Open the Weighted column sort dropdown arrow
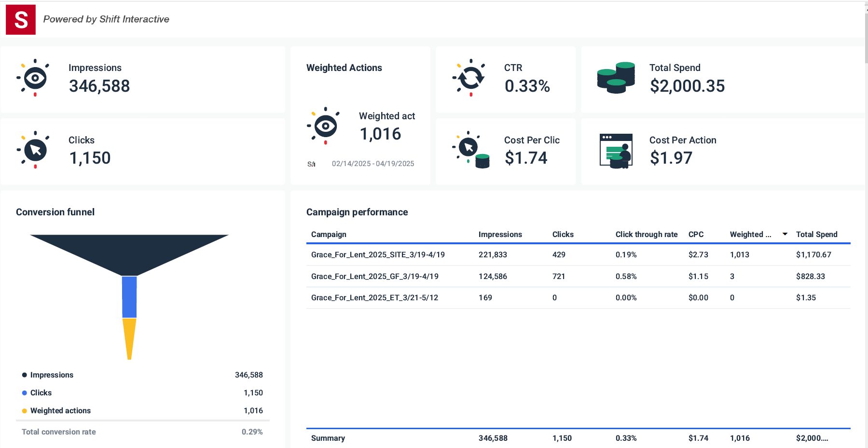This screenshot has height=448, width=868. coord(785,234)
